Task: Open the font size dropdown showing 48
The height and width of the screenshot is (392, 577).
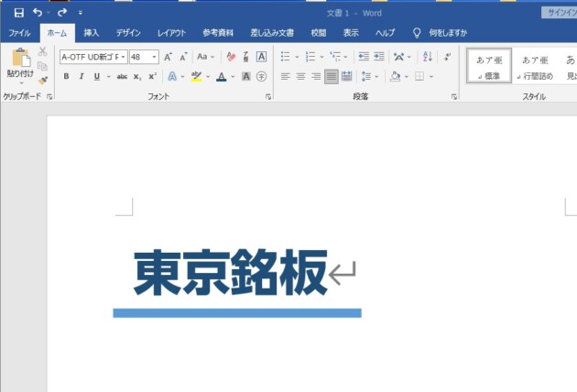Action: pos(154,57)
